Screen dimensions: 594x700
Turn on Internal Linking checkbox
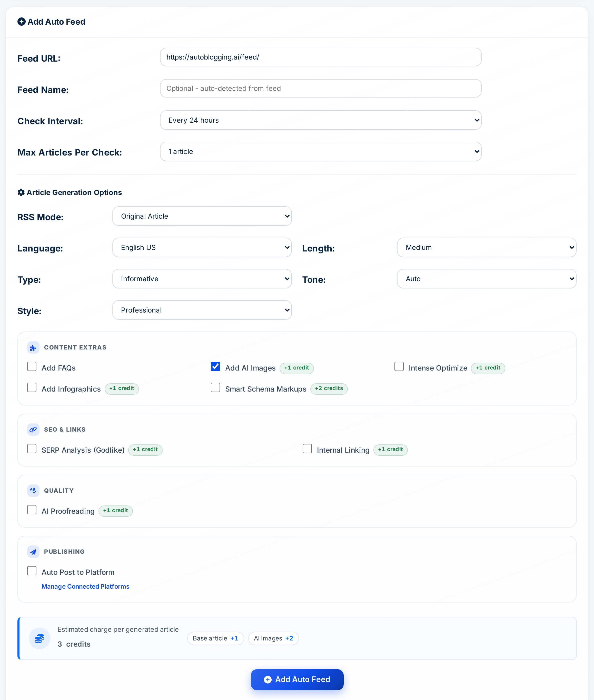point(307,449)
